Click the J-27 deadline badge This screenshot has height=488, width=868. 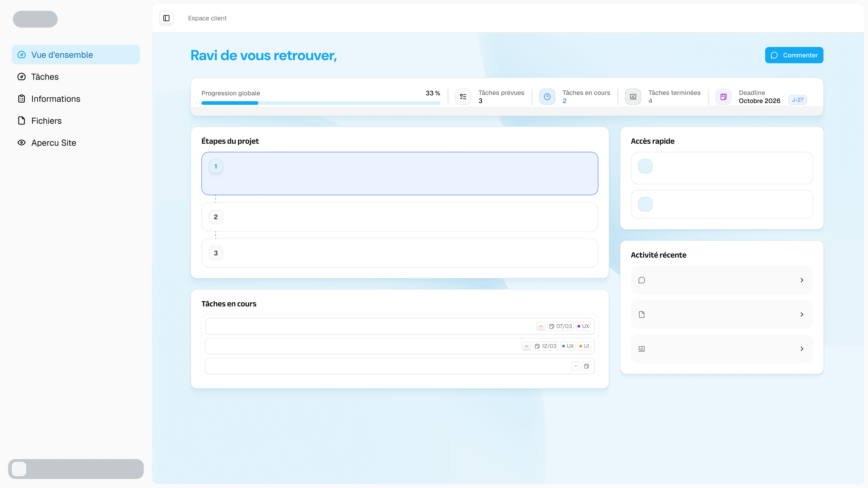pyautogui.click(x=797, y=100)
